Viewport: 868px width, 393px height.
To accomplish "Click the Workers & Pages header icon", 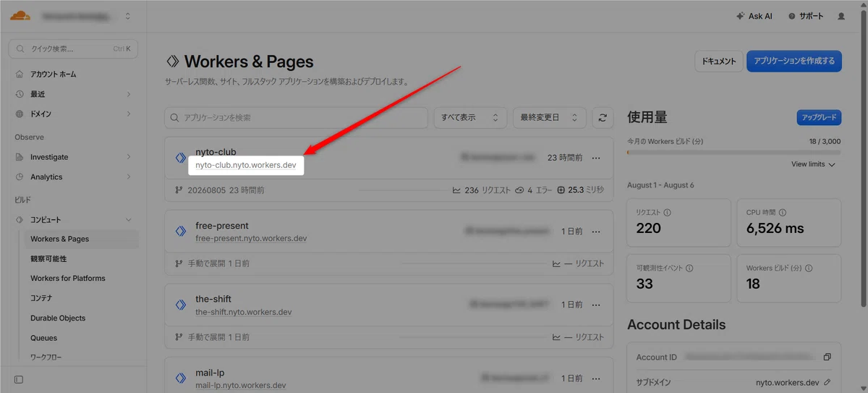I will coord(172,62).
